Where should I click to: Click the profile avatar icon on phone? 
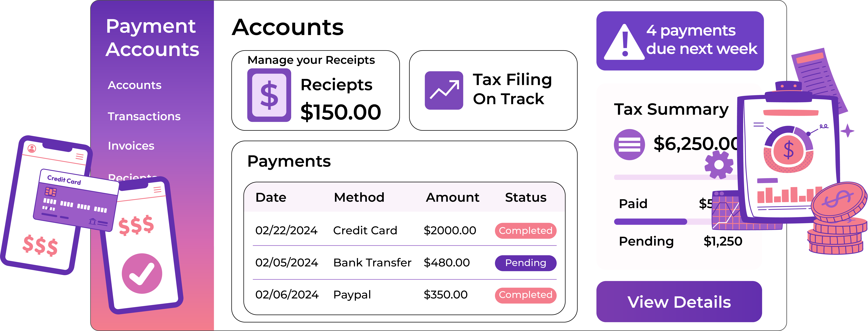(x=32, y=148)
